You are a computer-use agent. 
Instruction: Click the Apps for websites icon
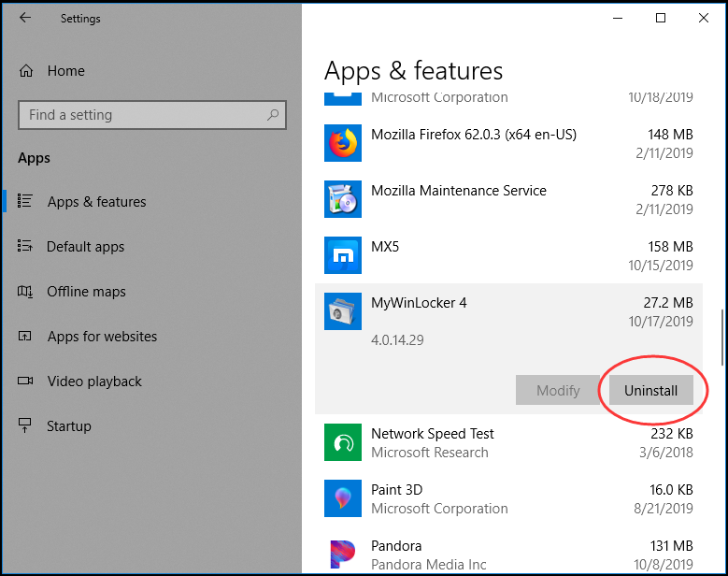point(24,336)
